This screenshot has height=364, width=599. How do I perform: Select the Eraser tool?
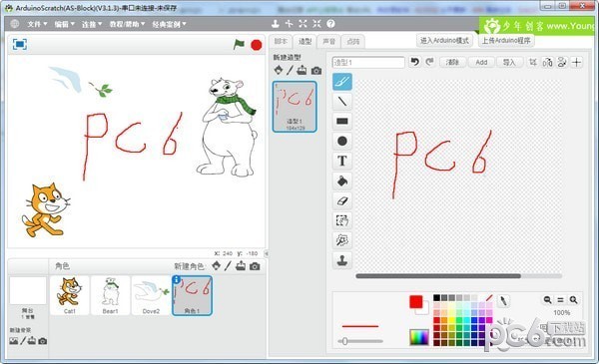341,200
